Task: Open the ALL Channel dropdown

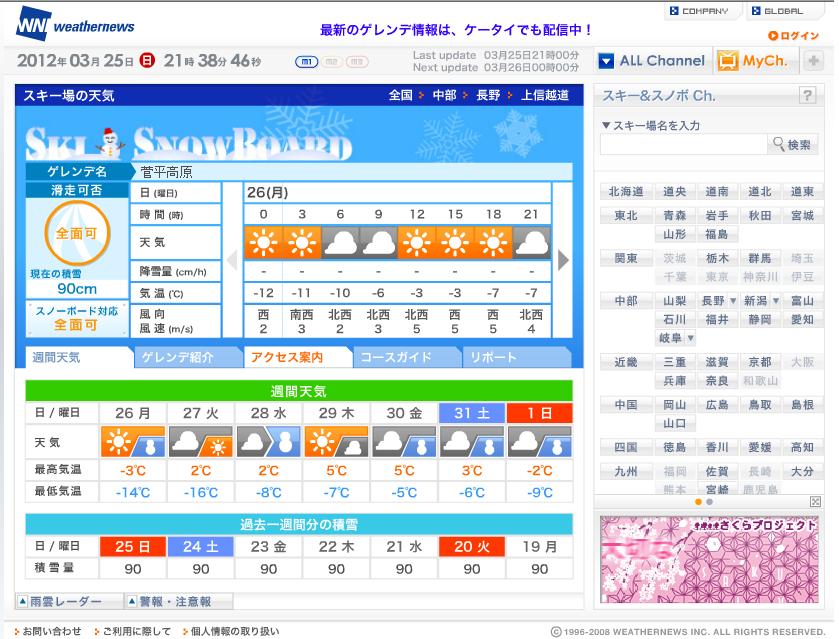Action: [652, 61]
